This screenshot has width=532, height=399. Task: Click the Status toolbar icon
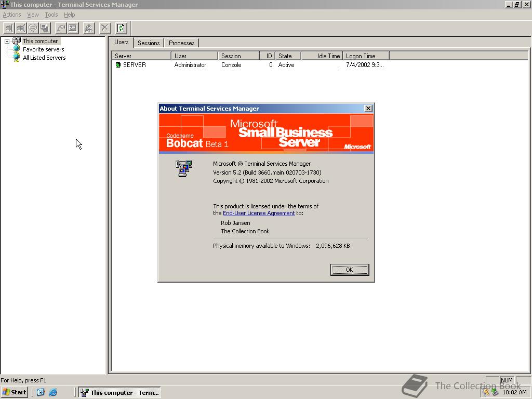pos(73,28)
